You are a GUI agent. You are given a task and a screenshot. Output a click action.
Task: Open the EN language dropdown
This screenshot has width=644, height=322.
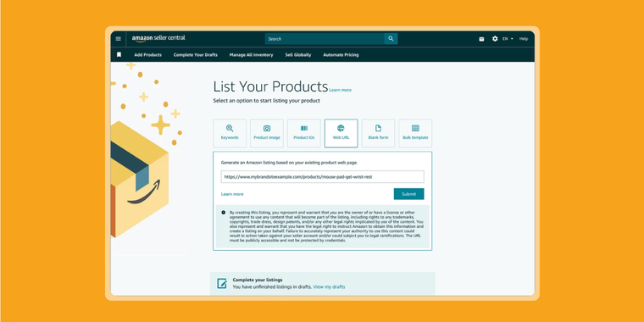pos(508,39)
